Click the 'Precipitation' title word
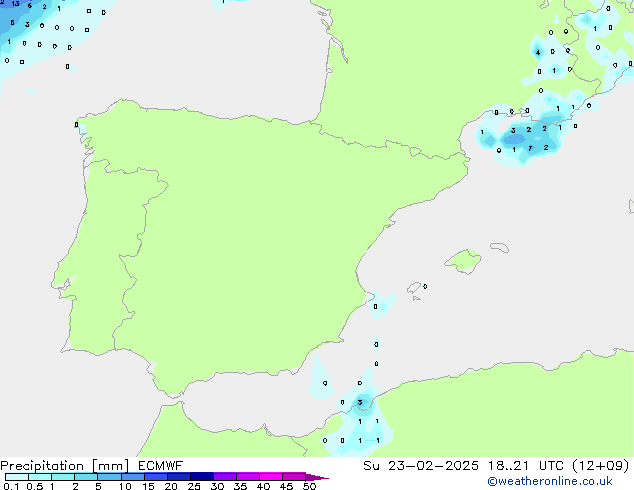634x490 pixels. 42,466
